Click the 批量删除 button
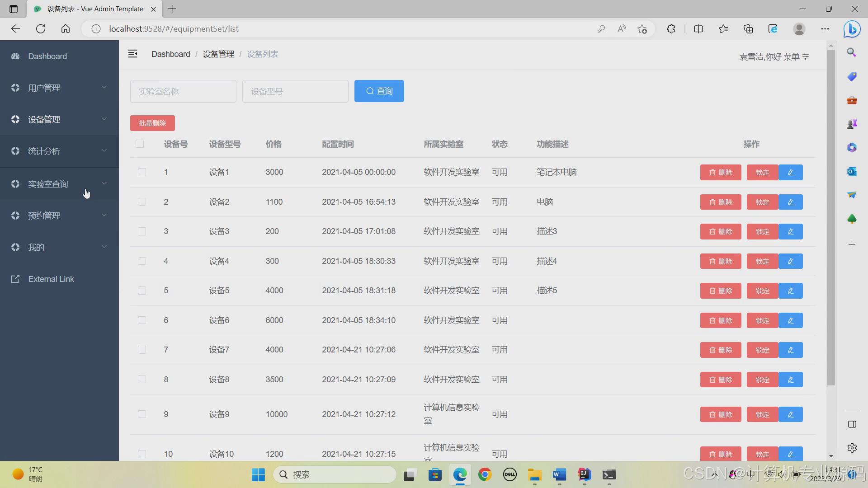Image resolution: width=868 pixels, height=488 pixels. click(152, 123)
